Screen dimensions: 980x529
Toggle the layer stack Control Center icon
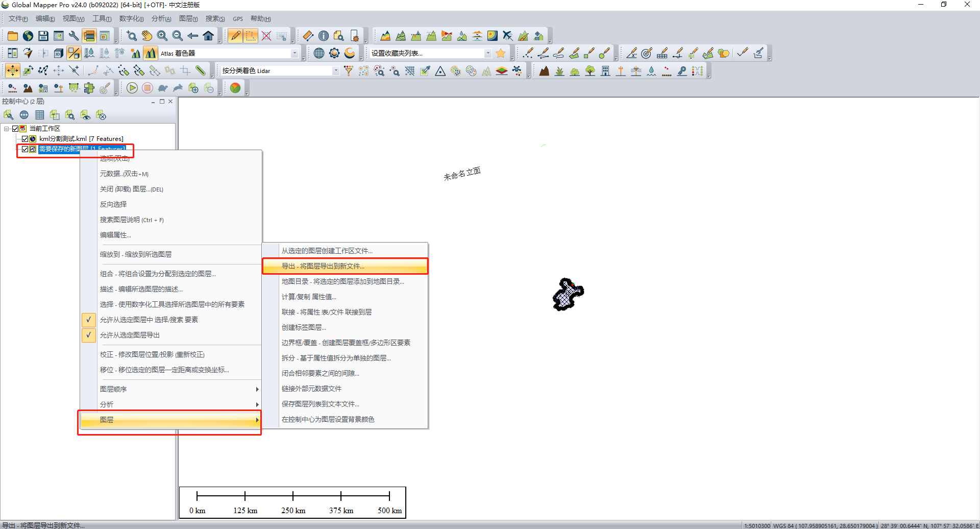[x=89, y=36]
